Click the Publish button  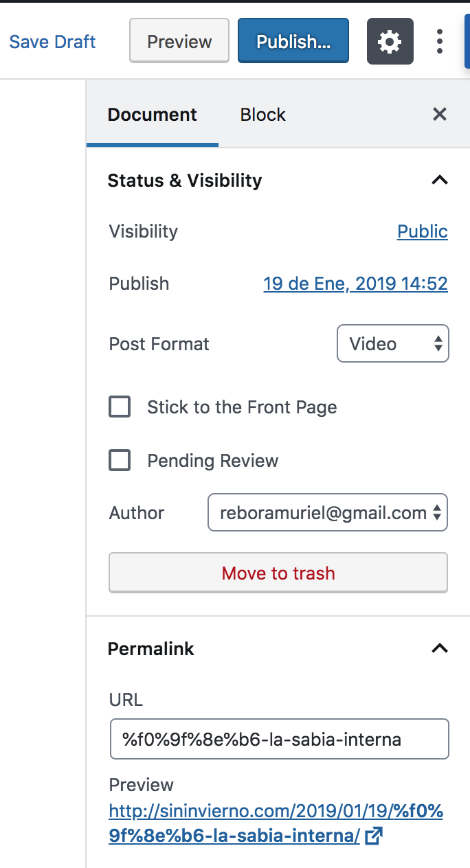click(293, 42)
